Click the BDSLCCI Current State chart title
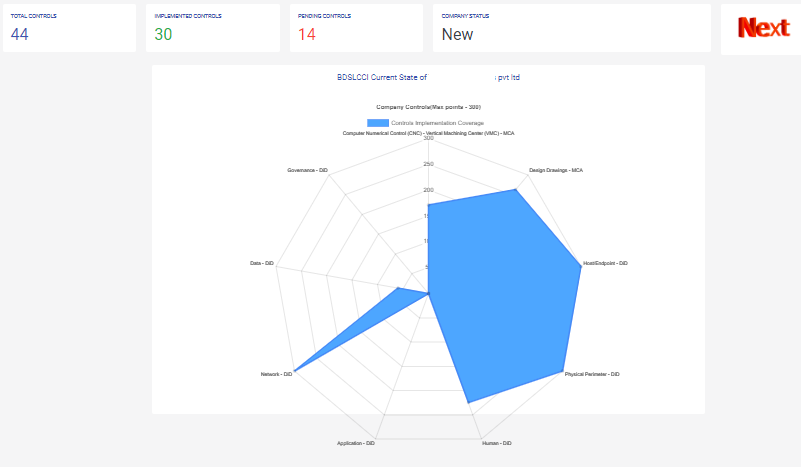The height and width of the screenshot is (467, 801). [x=428, y=77]
